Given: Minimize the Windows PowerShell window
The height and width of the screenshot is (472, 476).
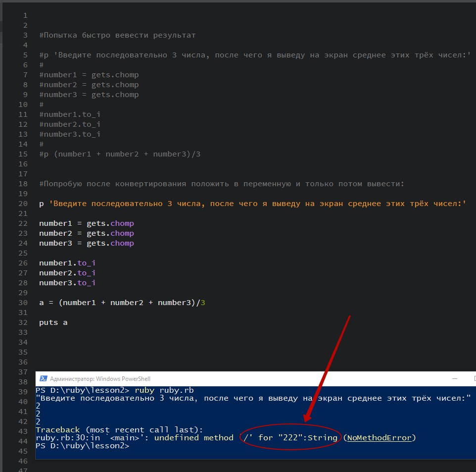Looking at the screenshot, I should point(454,378).
